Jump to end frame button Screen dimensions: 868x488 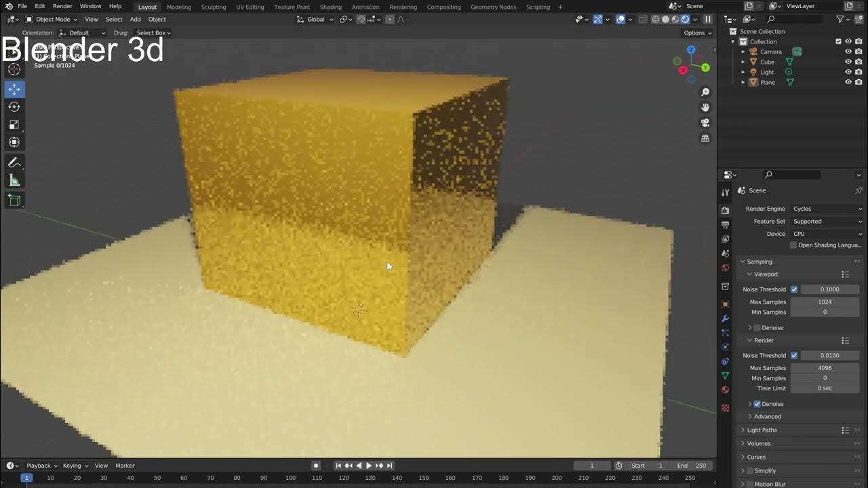pyautogui.click(x=390, y=466)
